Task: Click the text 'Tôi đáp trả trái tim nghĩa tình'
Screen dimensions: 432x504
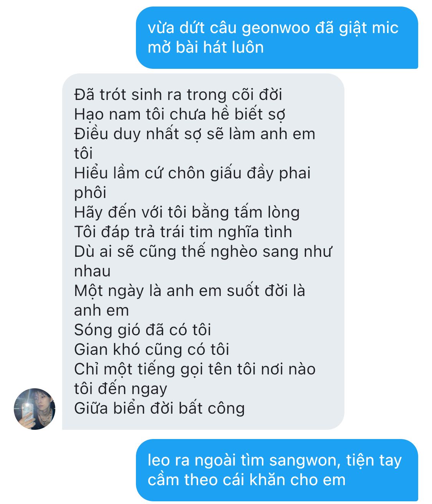Action: click(183, 232)
